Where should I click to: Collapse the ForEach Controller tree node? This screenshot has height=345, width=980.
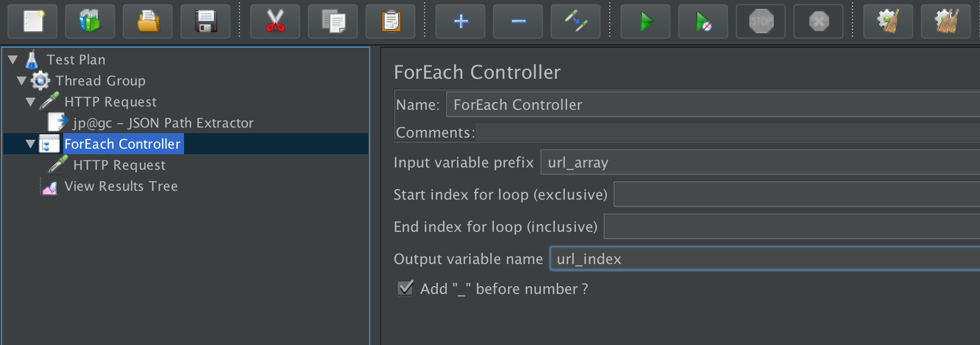(30, 144)
